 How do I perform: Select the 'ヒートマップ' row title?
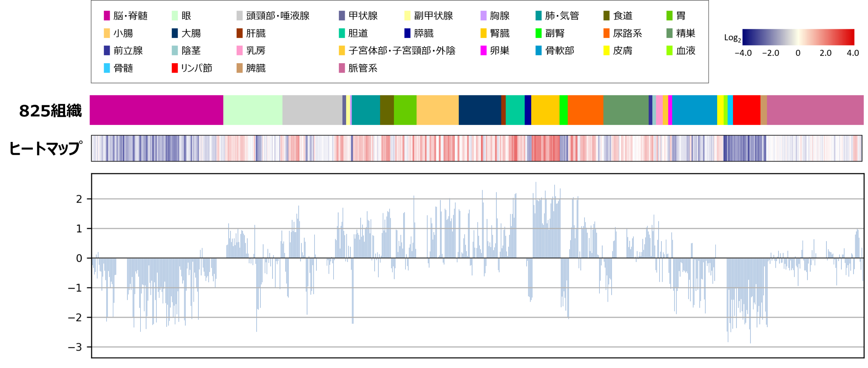tap(46, 148)
